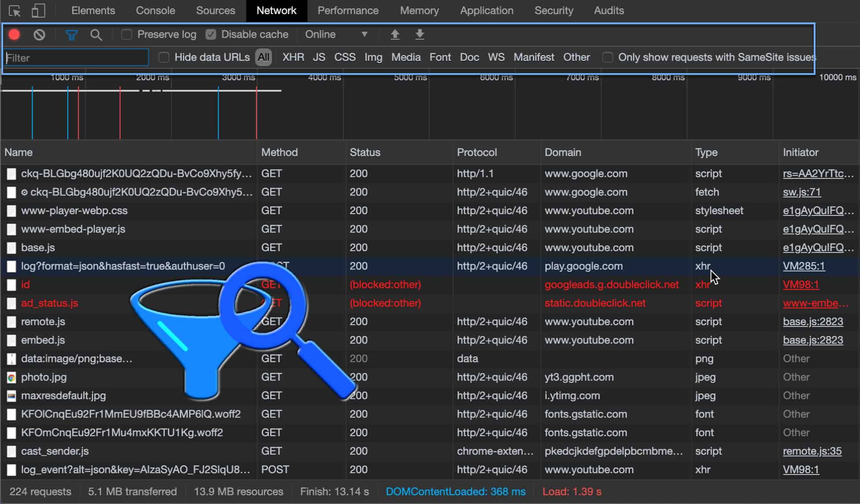This screenshot has width=860, height=504.
Task: Toggle the device toolbar icon
Action: tap(39, 10)
